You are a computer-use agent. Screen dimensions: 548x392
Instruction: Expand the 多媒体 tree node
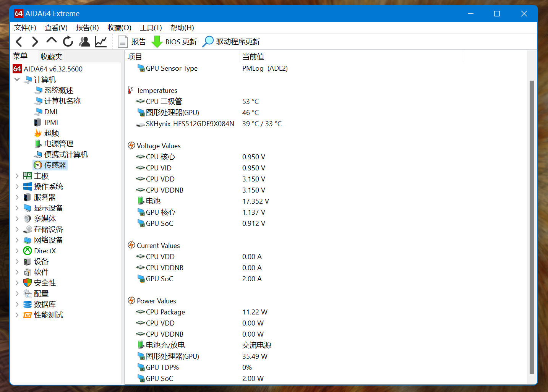[17, 219]
